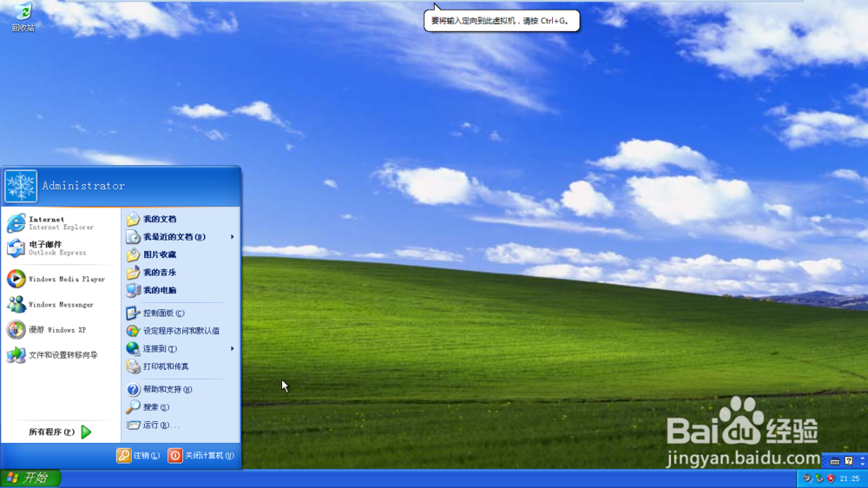Open 帮助和支持
Screen dimensions: 868x488
(181, 389)
